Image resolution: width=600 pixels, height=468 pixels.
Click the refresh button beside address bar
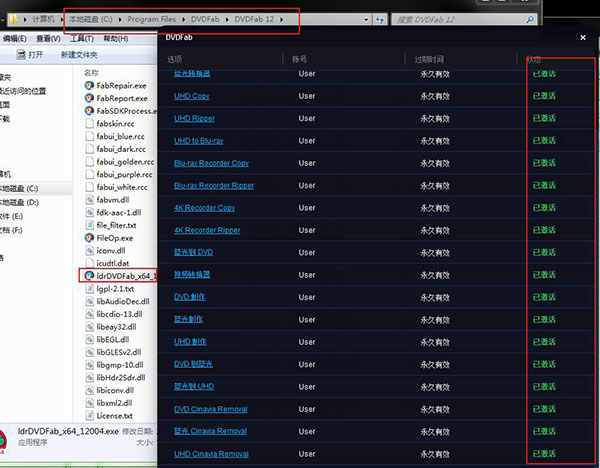click(x=380, y=19)
